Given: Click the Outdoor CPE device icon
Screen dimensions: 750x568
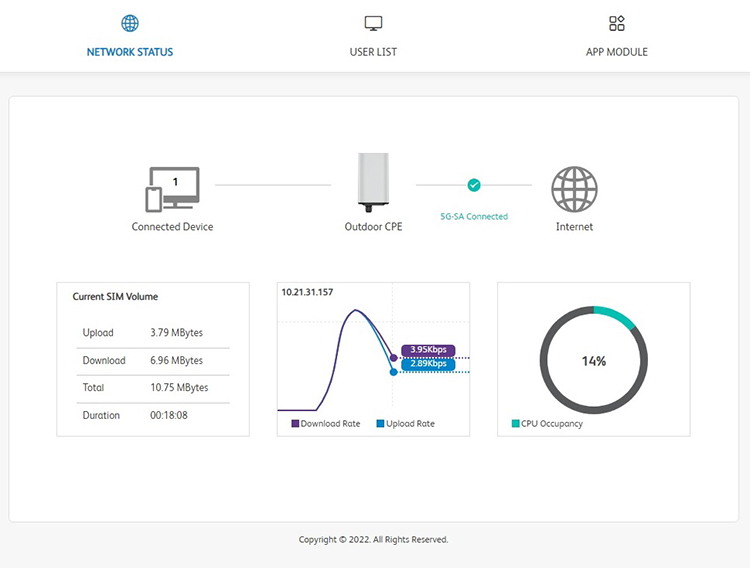Looking at the screenshot, I should 373,182.
